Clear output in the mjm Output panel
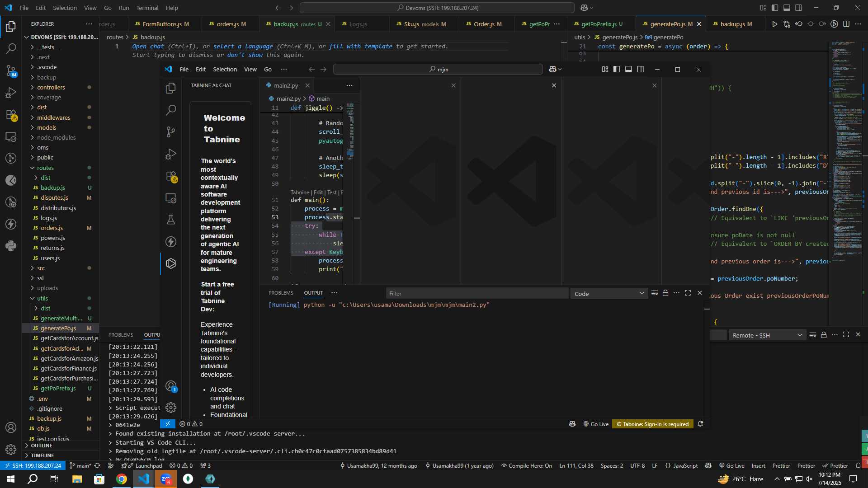Viewport: 868px width, 488px height. coord(654,293)
